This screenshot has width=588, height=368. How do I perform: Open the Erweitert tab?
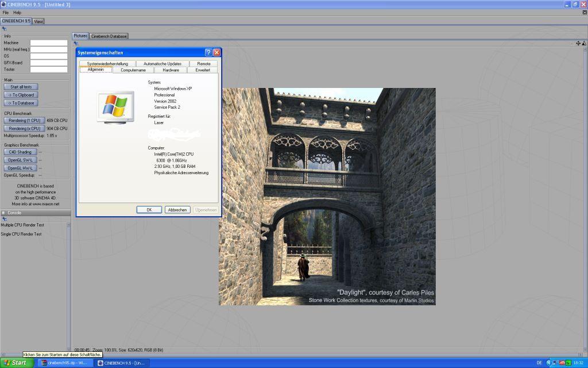[x=203, y=70]
